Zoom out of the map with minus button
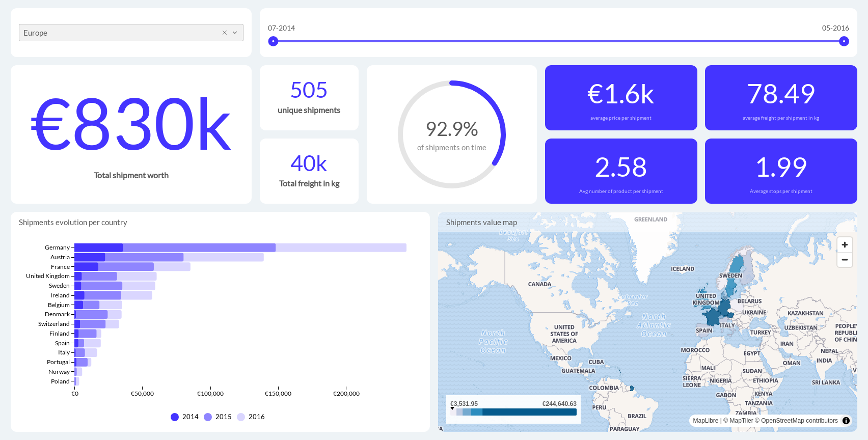This screenshot has height=440, width=868. click(x=845, y=260)
